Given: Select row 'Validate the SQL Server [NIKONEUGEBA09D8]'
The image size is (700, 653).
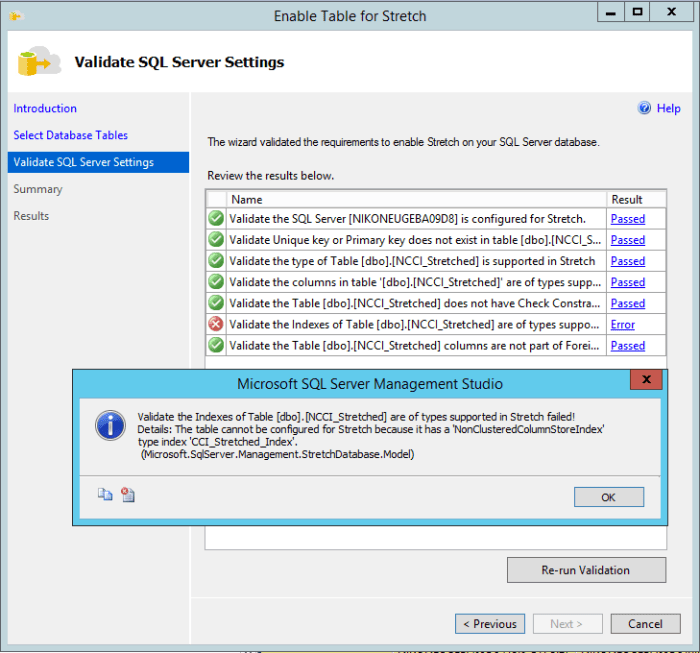Looking at the screenshot, I should (436, 219).
